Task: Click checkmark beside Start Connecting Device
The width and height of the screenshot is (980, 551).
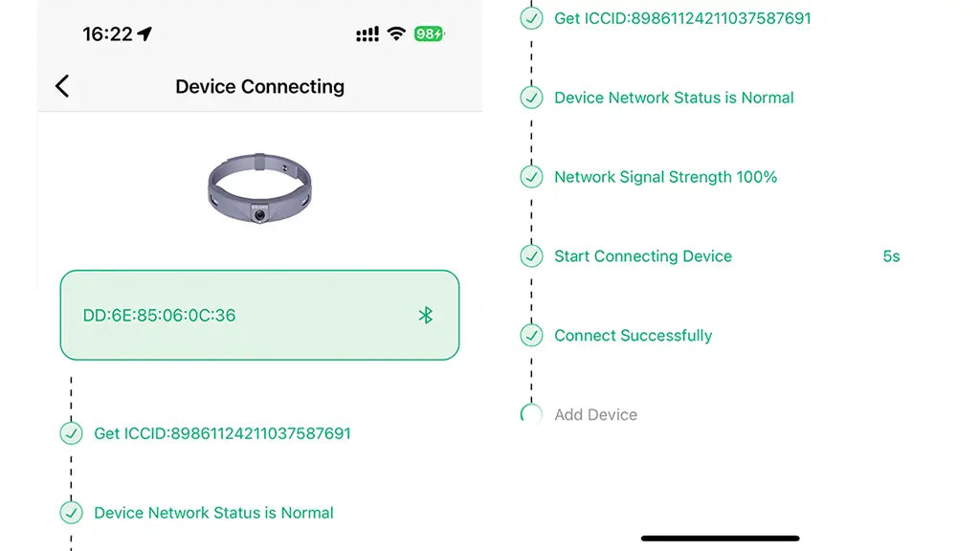Action: click(x=531, y=256)
